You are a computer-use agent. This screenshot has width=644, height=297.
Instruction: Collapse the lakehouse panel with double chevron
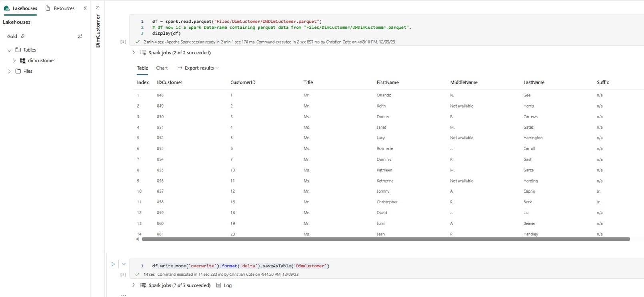(85, 8)
